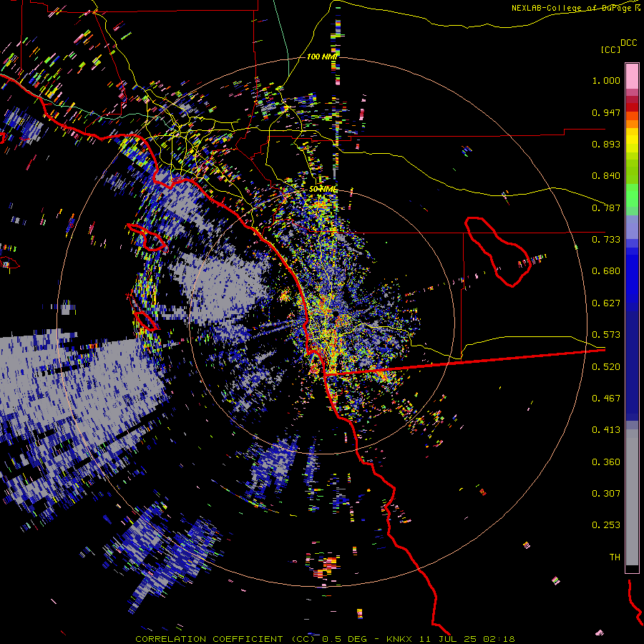
Task: Click the bright green segment of the color scale
Action: (x=632, y=195)
